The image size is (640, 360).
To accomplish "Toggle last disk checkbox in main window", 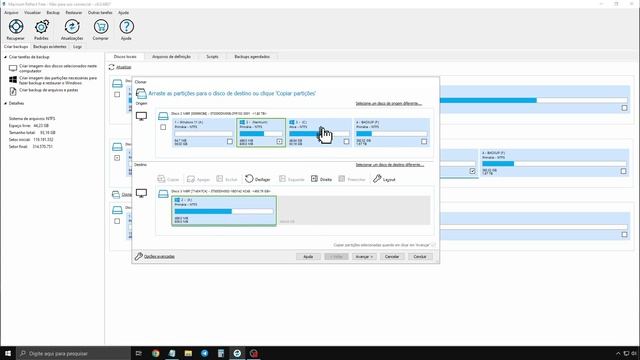I will pos(117,221).
